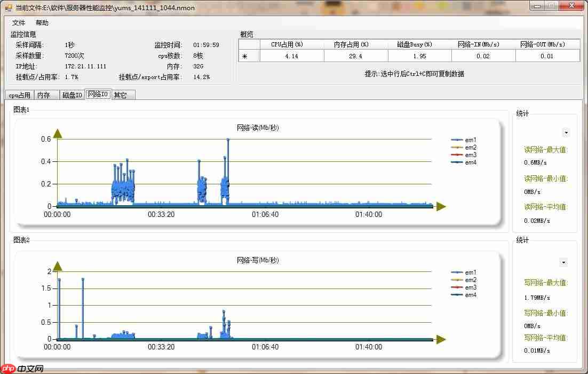This screenshot has width=588, height=374.
Task: Open statistics dropdown beside network read chart
Action: (566, 133)
